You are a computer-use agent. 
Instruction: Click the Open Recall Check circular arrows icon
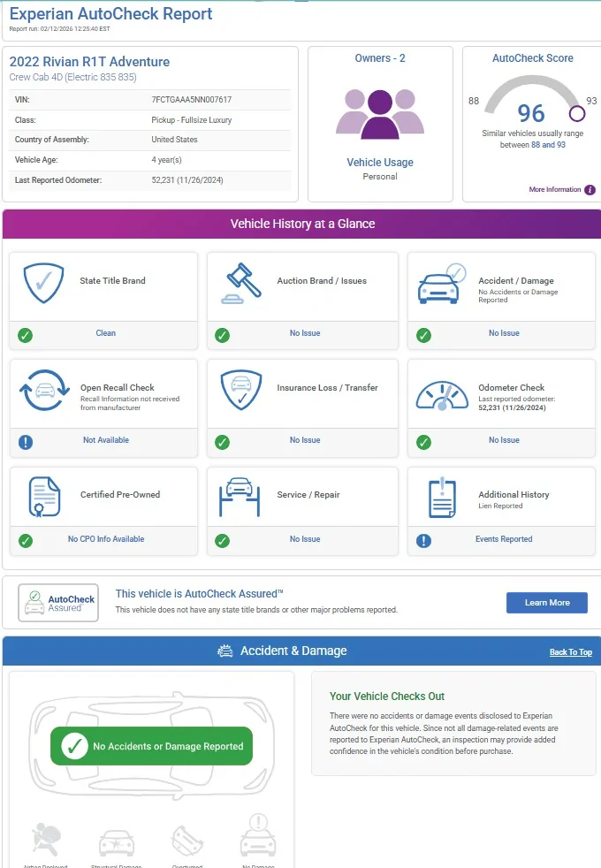[x=44, y=391]
